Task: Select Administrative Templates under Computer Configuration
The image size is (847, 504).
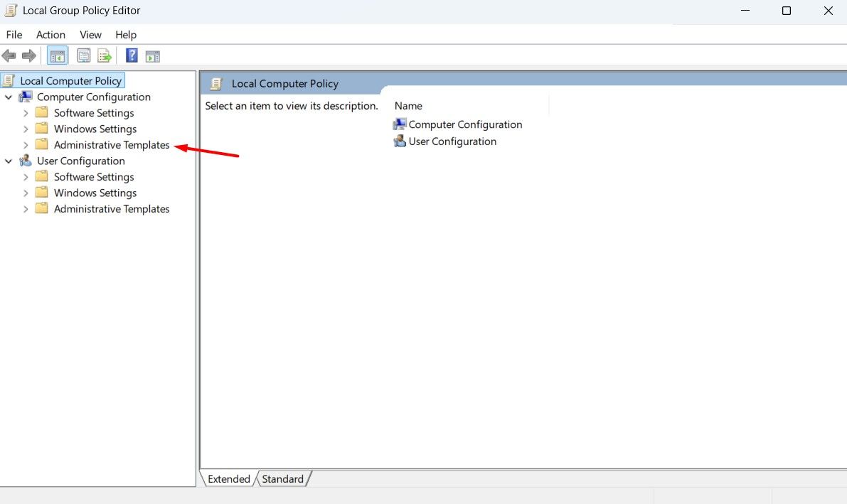Action: click(112, 145)
